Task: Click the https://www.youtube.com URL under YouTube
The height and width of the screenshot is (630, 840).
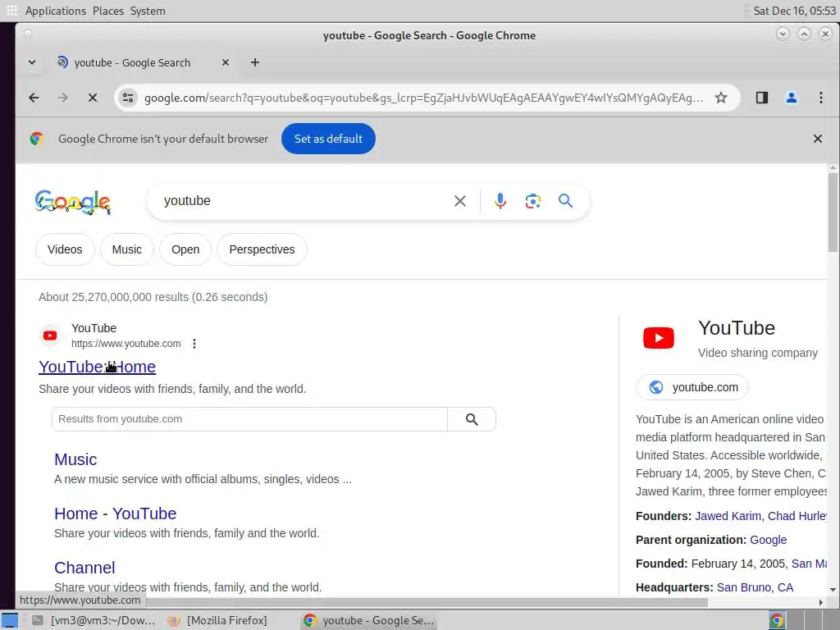Action: click(x=126, y=344)
